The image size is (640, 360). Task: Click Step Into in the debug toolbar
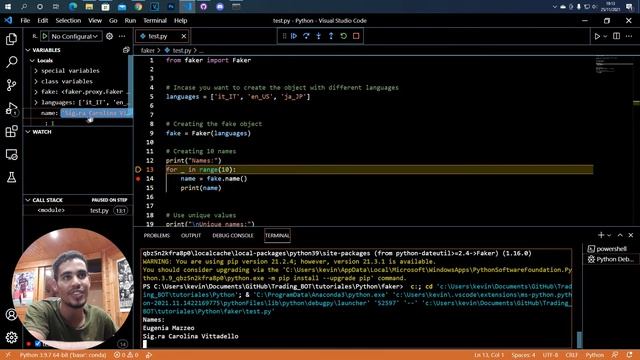point(318,36)
